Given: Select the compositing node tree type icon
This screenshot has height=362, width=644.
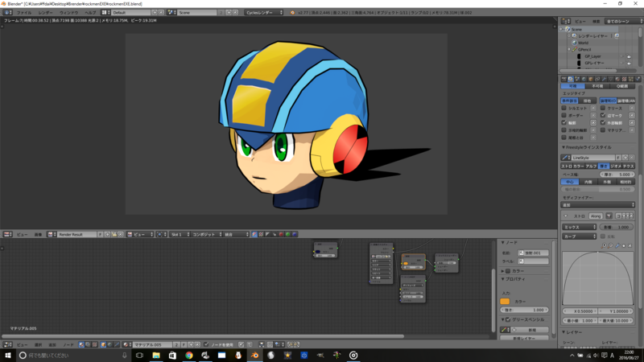Looking at the screenshot, I should pos(88,344).
